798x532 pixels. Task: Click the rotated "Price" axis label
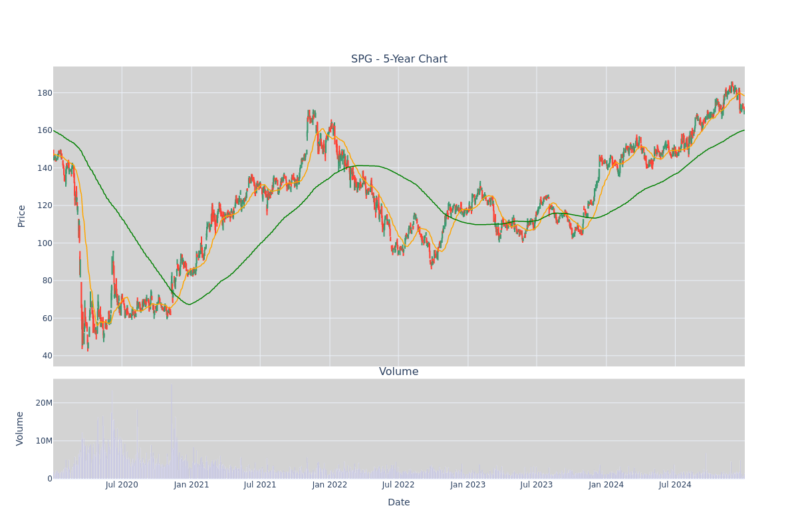pos(22,216)
